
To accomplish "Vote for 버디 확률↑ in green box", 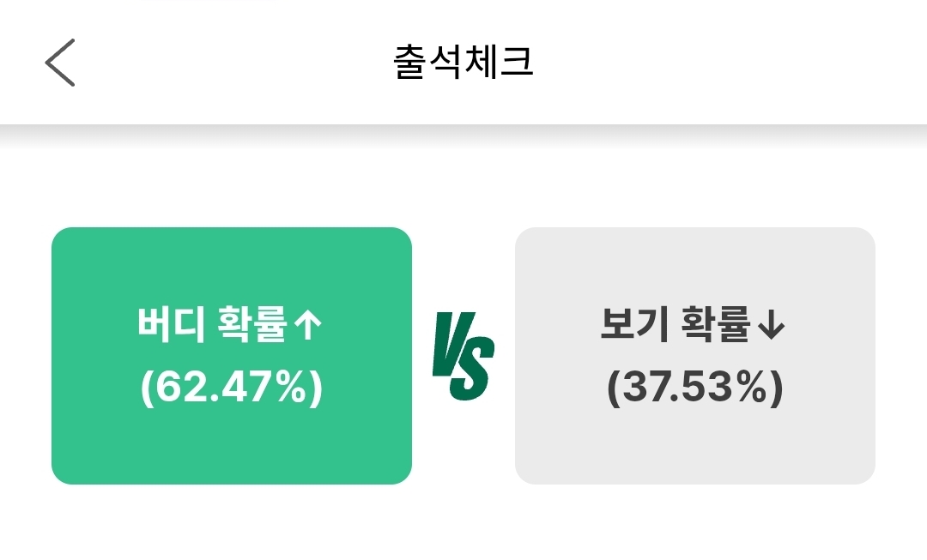I will pyautogui.click(x=232, y=356).
